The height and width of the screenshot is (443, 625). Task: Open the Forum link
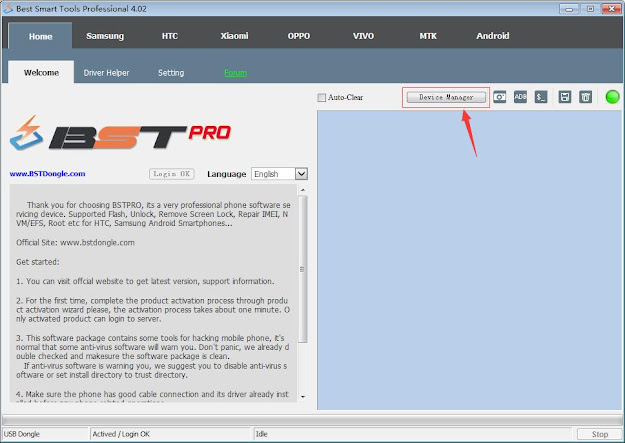point(236,73)
